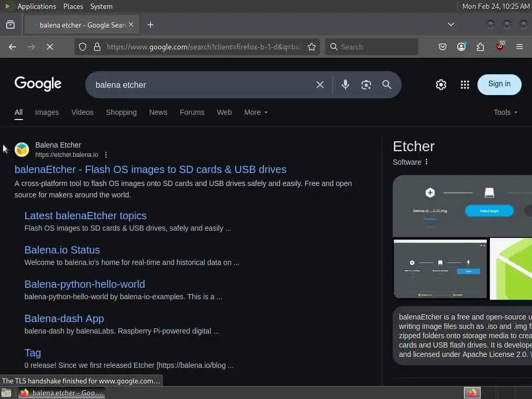The width and height of the screenshot is (532, 399).
Task: Select the All results tab
Action: (x=19, y=112)
